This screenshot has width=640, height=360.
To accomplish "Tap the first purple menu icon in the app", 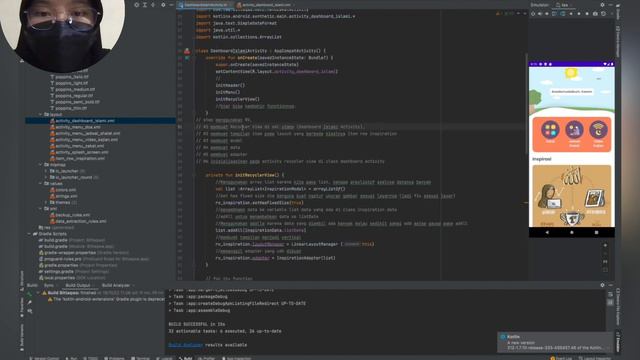I will 550,130.
